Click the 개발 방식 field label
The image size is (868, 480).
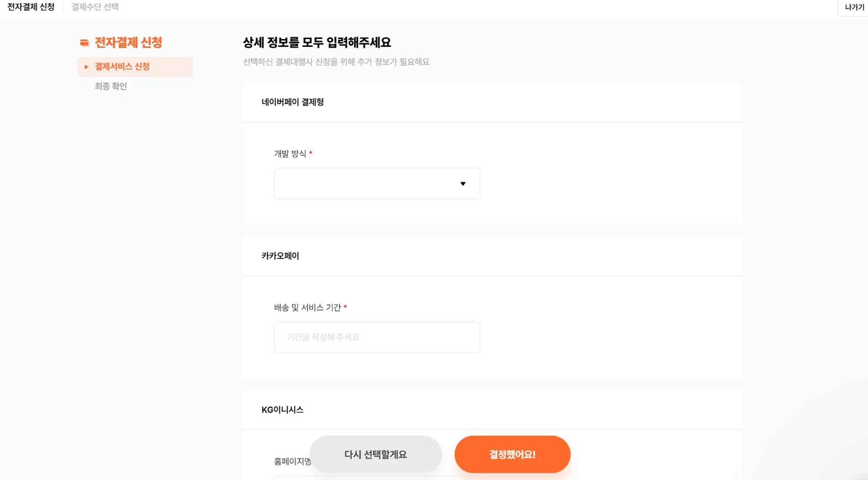[x=290, y=153]
